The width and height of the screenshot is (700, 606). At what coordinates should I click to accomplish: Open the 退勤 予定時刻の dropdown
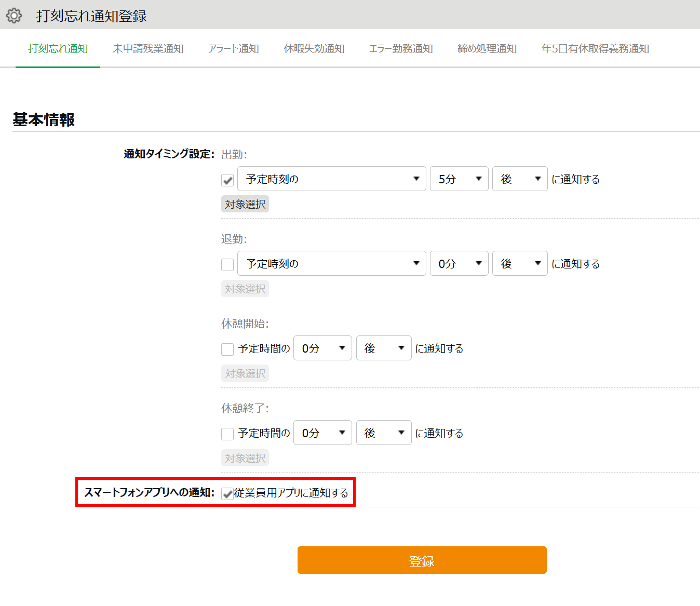click(332, 263)
